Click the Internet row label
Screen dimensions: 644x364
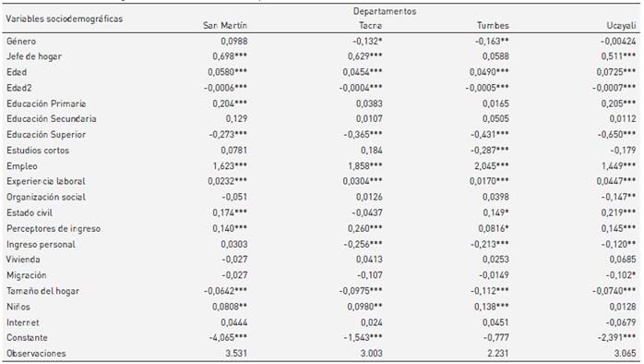23,322
